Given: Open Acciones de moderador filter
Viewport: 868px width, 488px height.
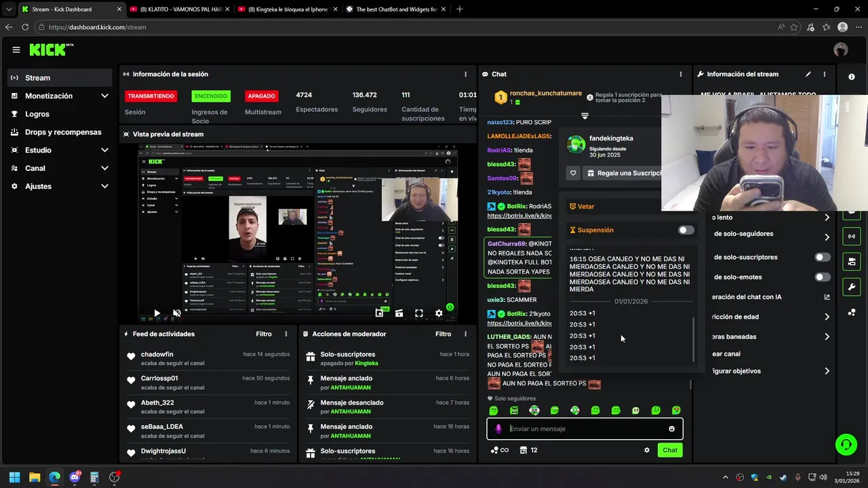Looking at the screenshot, I should coord(443,334).
